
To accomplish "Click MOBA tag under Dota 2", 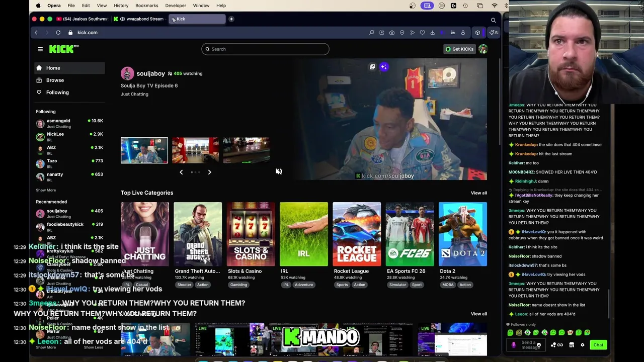I will [x=448, y=285].
